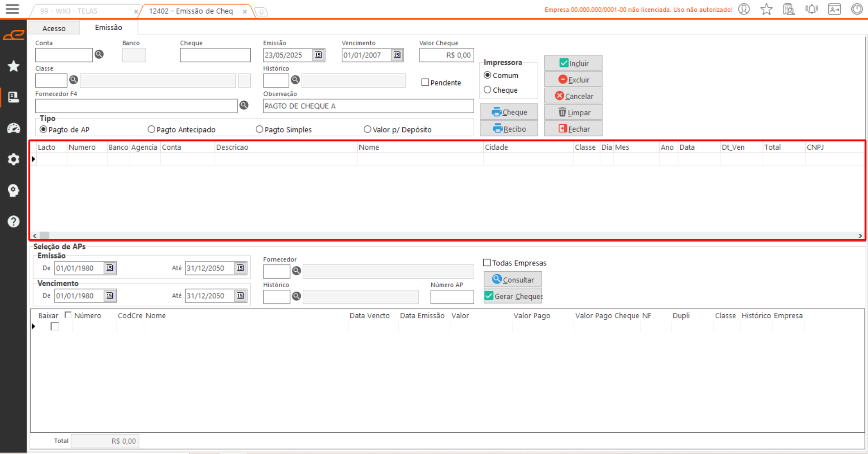This screenshot has height=454, width=868.
Task: Click the help question mark icon
Action: click(14, 222)
